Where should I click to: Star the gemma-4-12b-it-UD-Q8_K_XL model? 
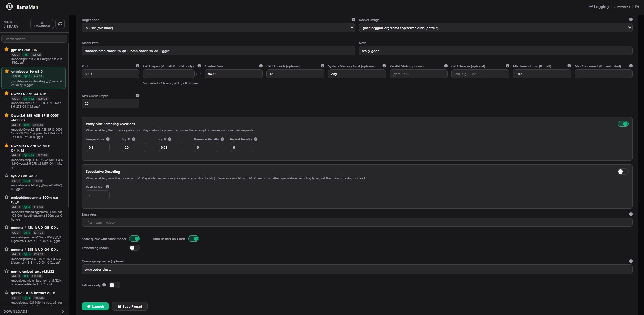pos(6,227)
